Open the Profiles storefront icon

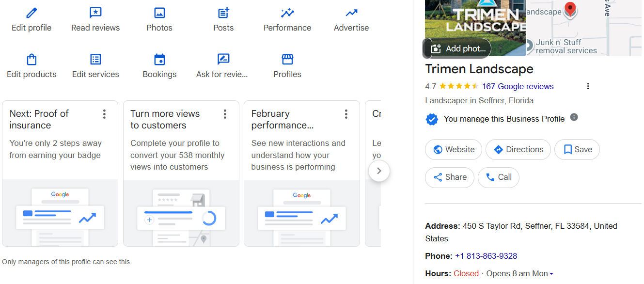coord(287,59)
